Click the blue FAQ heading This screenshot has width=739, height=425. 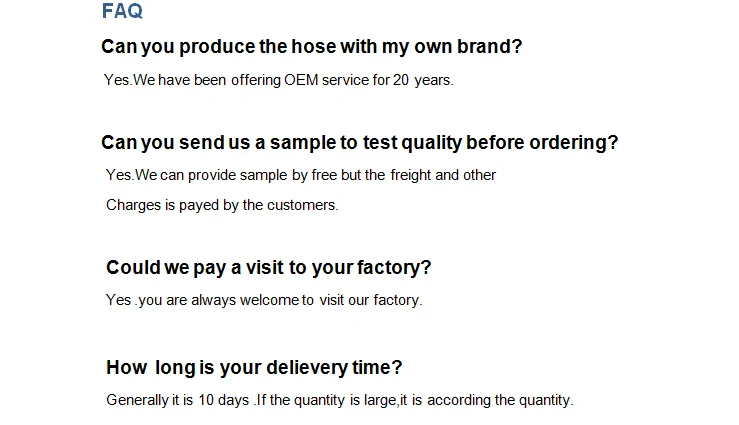pos(122,12)
